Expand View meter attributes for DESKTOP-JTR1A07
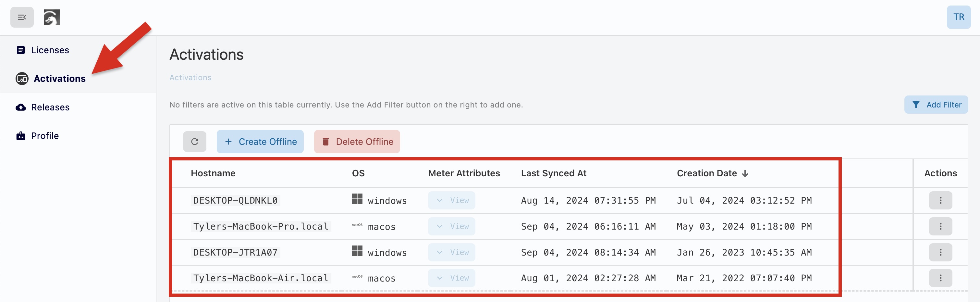This screenshot has width=980, height=302. (x=451, y=252)
